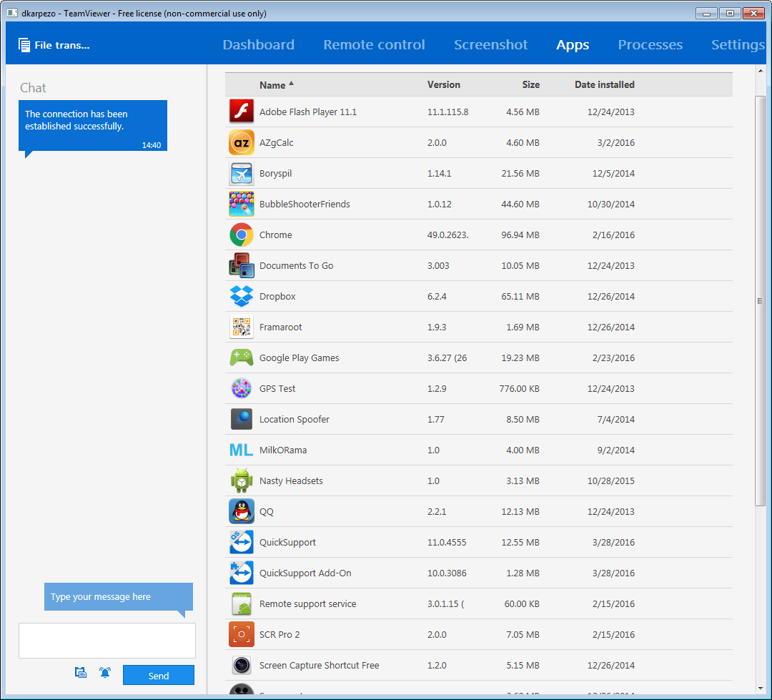Image resolution: width=772 pixels, height=700 pixels.
Task: Select the Apps tab
Action: tap(573, 45)
